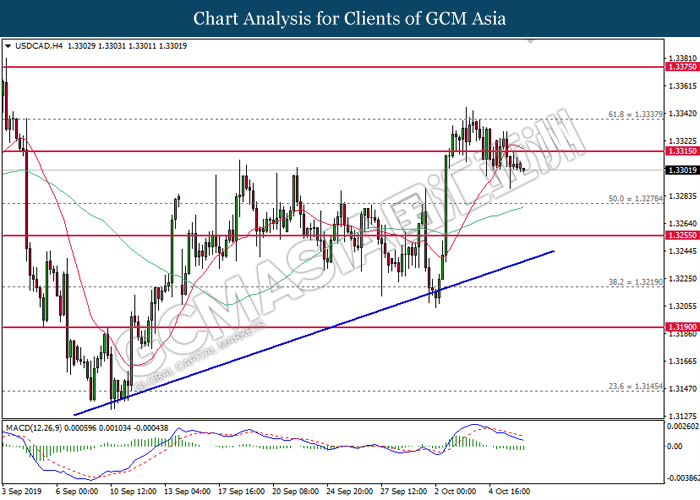Click the 23.6 = 1.31454 Fibonacci label
The image size is (700, 500).
[x=635, y=386]
